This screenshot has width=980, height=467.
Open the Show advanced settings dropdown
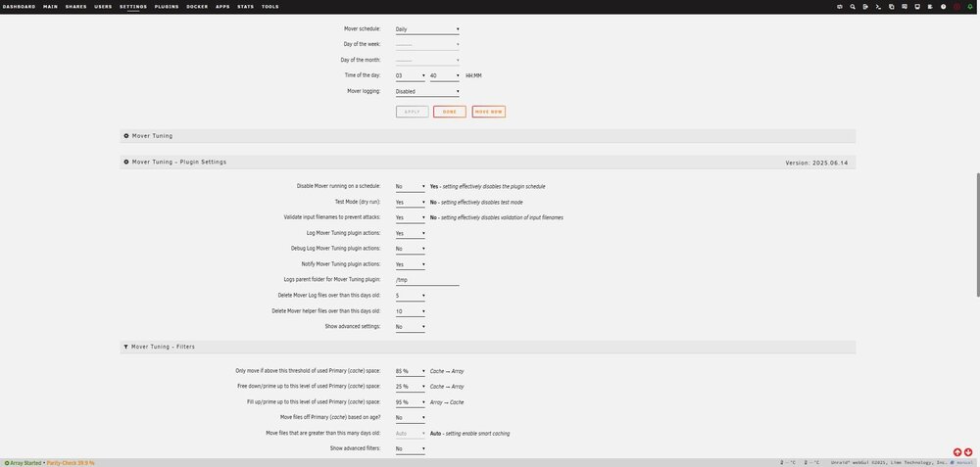click(410, 327)
